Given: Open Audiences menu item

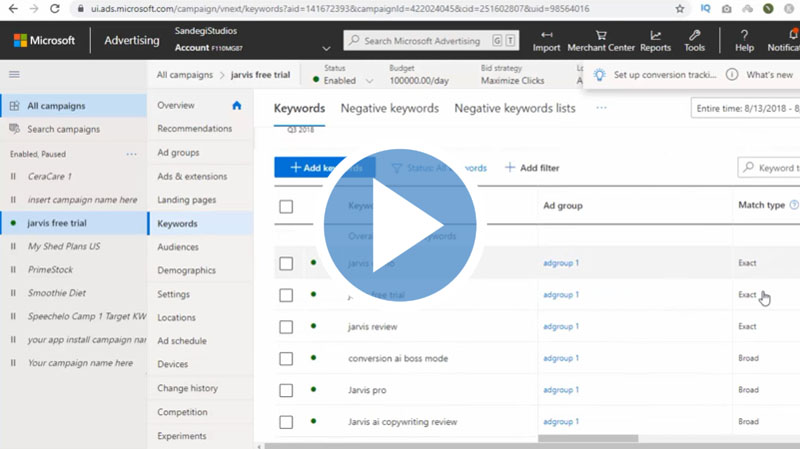Looking at the screenshot, I should 178,247.
